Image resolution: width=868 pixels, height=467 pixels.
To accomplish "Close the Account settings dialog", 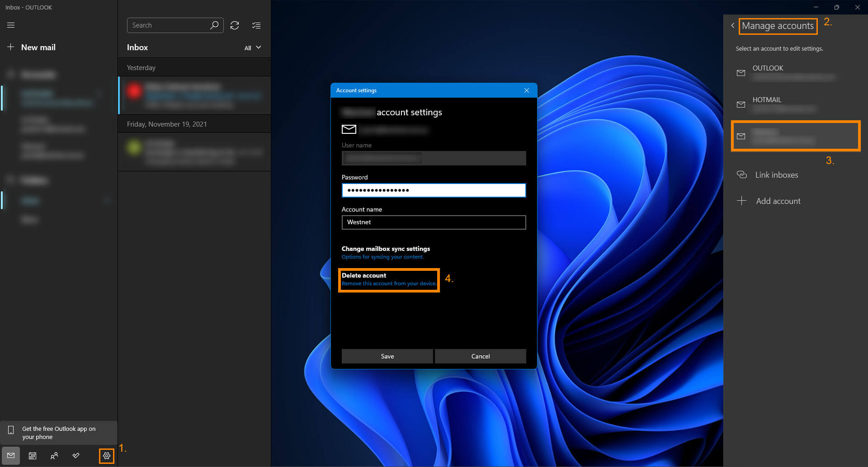I will coord(527,90).
